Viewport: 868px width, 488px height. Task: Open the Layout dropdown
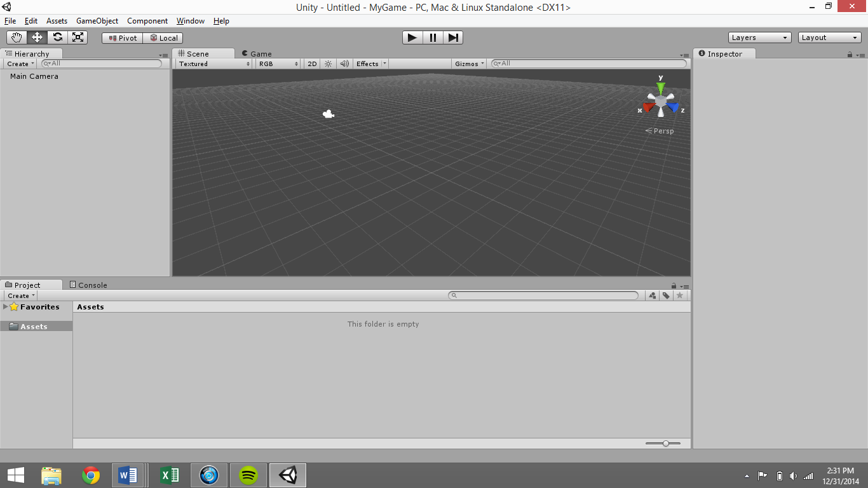830,37
